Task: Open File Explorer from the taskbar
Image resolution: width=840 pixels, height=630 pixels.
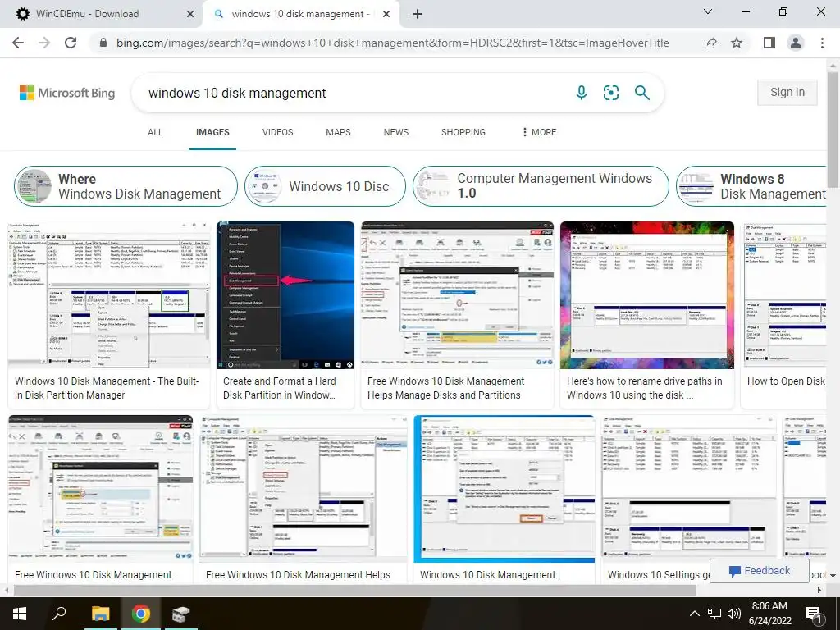Action: point(100,614)
